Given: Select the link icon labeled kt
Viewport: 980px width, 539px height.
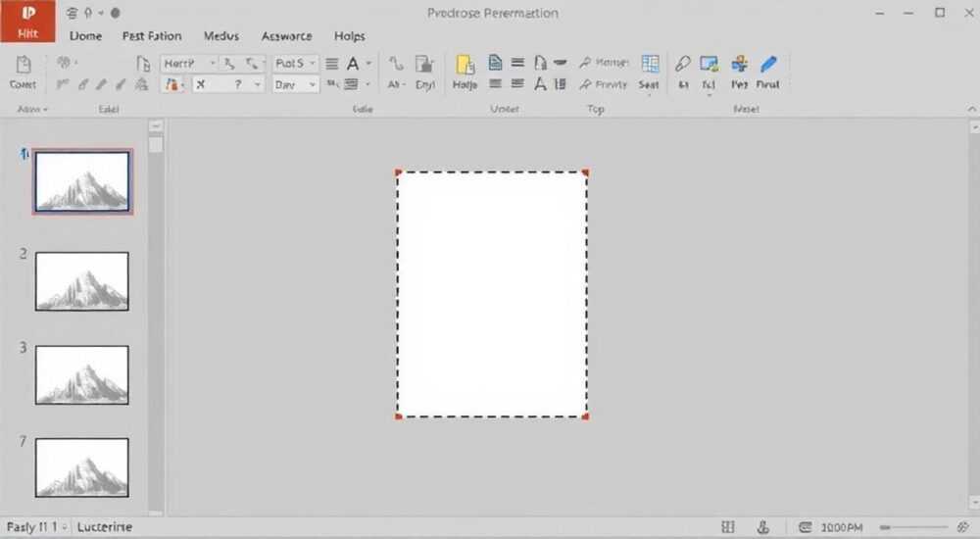Looking at the screenshot, I should tap(682, 64).
